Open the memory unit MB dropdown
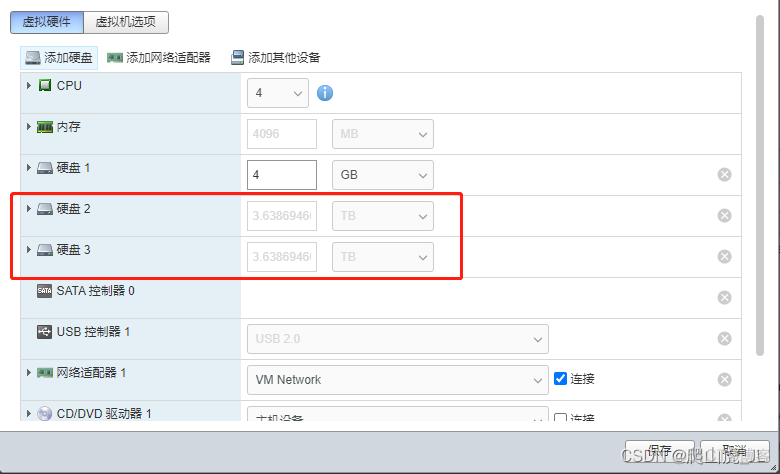Screen dimensions: 780x474 383,134
